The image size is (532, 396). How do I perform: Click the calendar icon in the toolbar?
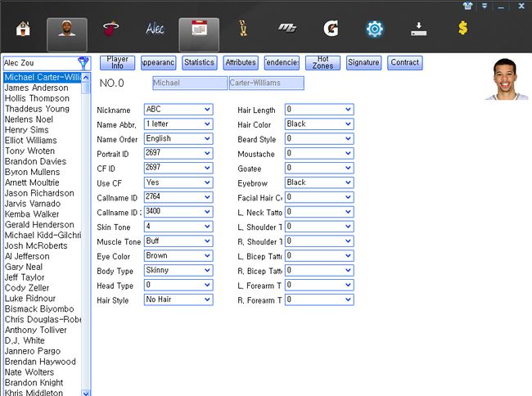pyautogui.click(x=198, y=30)
